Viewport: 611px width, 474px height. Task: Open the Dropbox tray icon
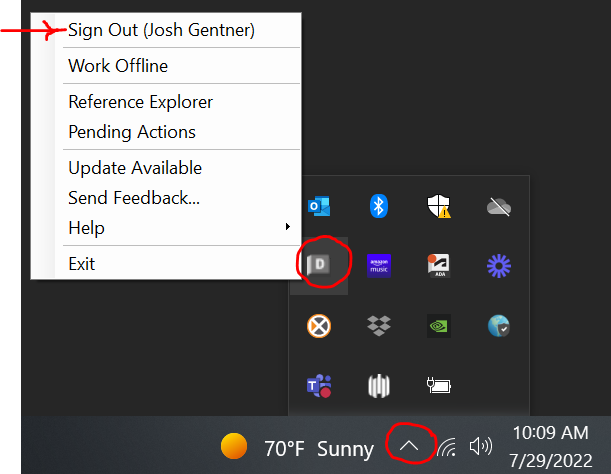click(379, 325)
